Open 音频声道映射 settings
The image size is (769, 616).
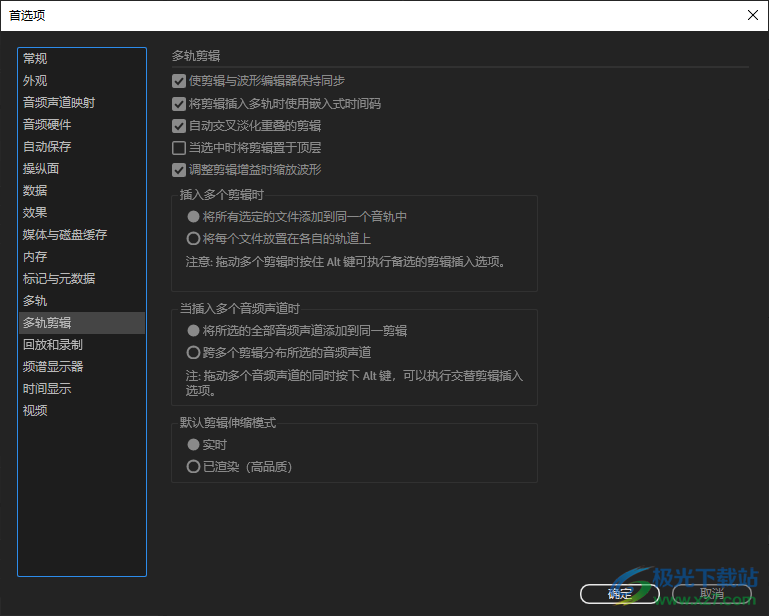pyautogui.click(x=82, y=103)
